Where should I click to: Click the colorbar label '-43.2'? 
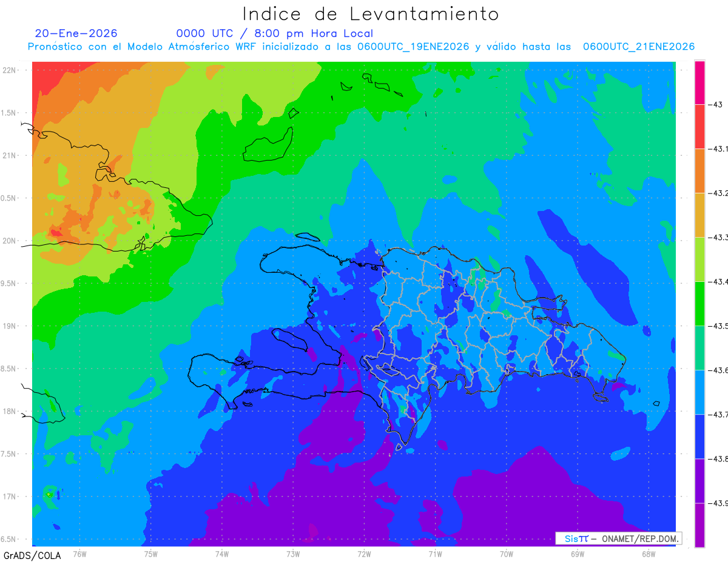[718, 193]
